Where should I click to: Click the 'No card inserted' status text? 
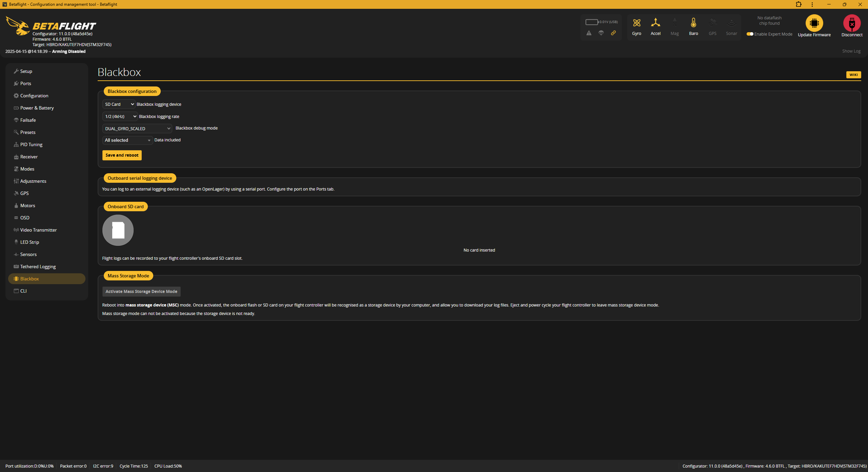(479, 250)
